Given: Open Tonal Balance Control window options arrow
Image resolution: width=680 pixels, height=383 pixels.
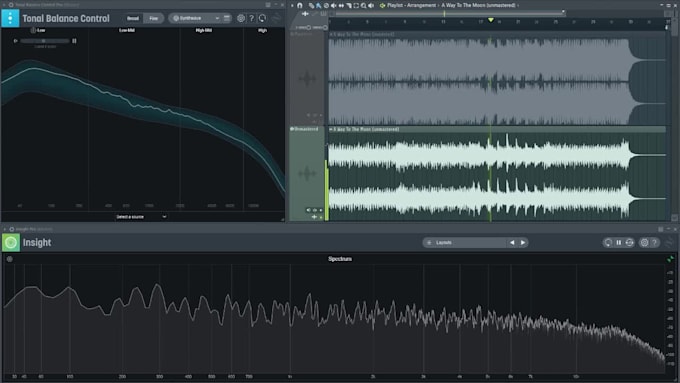Looking at the screenshot, I should 5,5.
